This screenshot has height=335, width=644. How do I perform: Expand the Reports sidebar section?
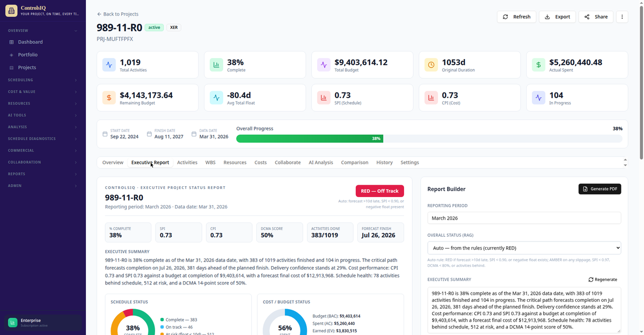click(x=43, y=174)
